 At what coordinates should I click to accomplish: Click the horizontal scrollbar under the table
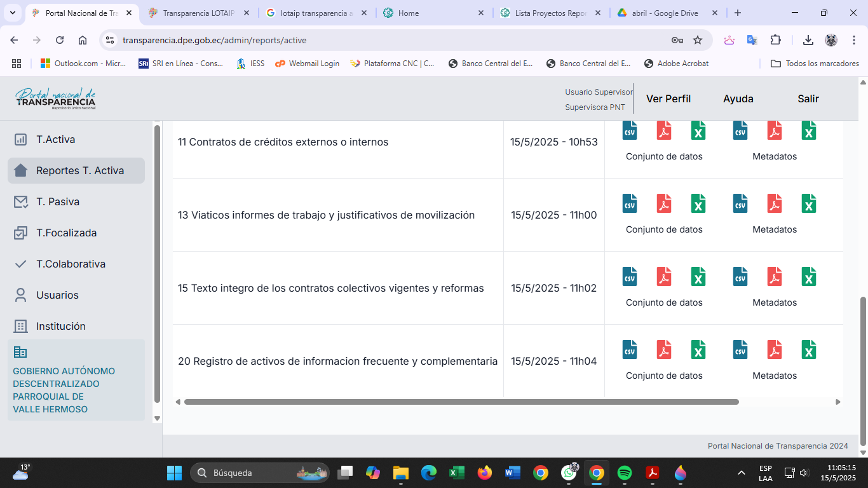pyautogui.click(x=461, y=402)
